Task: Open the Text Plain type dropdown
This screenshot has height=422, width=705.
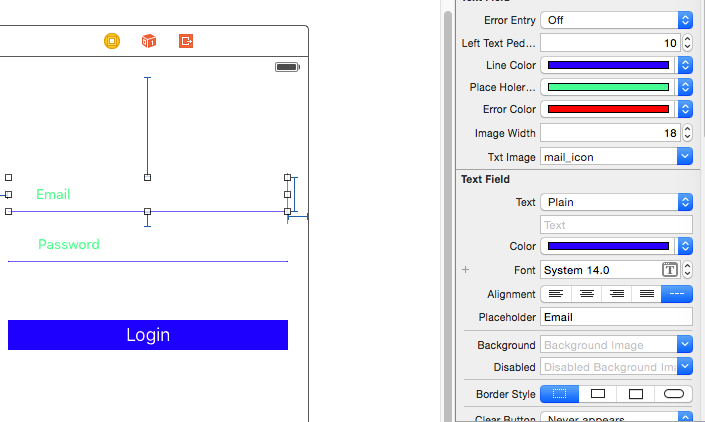Action: (616, 202)
